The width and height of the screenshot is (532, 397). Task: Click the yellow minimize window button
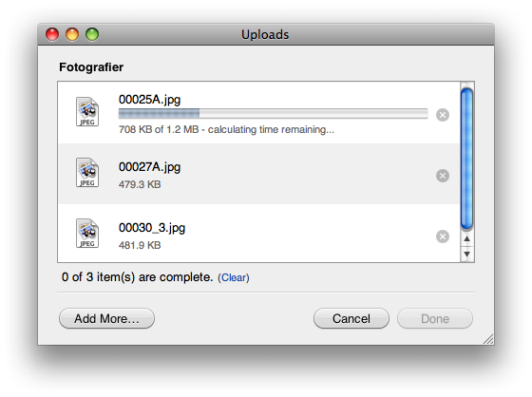(72, 34)
